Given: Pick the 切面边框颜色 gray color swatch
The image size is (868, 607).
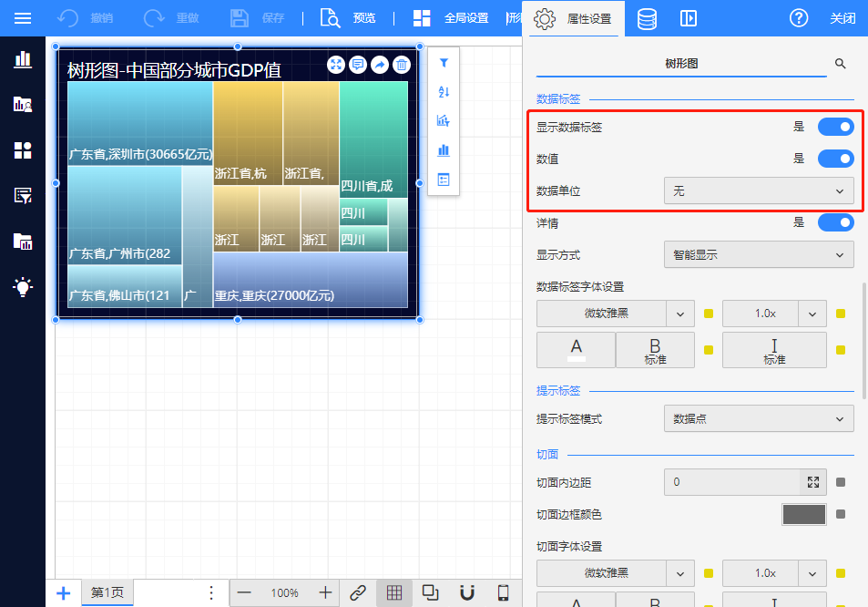Looking at the screenshot, I should coord(803,515).
